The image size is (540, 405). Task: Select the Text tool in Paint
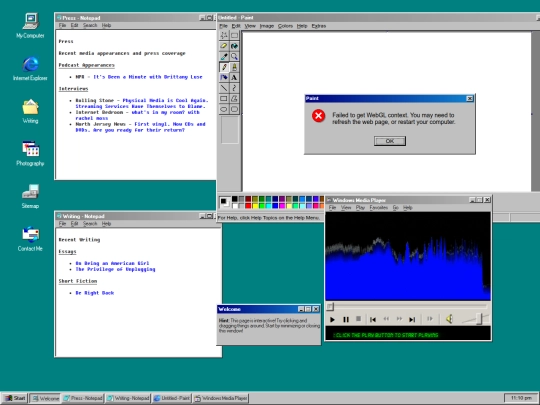(x=235, y=77)
